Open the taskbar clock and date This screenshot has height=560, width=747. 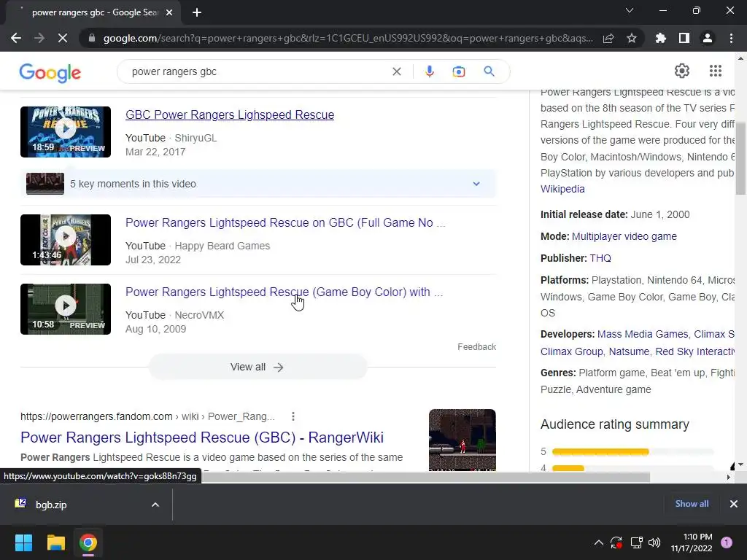point(692,542)
